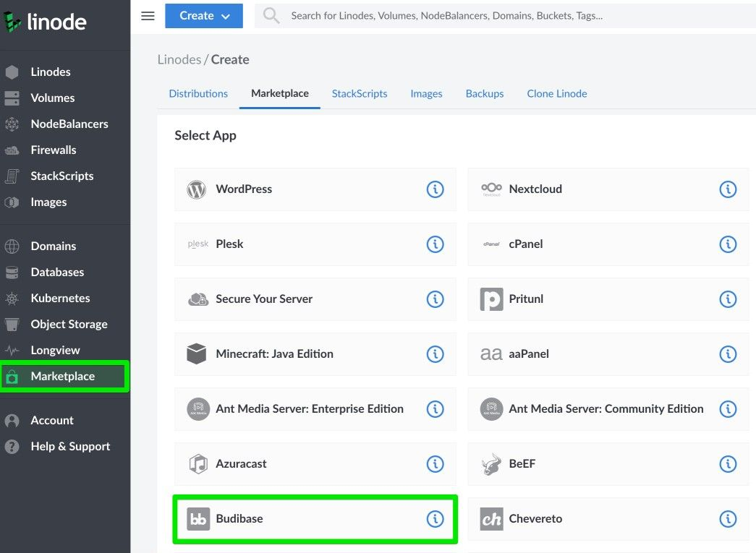This screenshot has height=553, width=756.
Task: Show info for Azuracast app
Action: 435,464
